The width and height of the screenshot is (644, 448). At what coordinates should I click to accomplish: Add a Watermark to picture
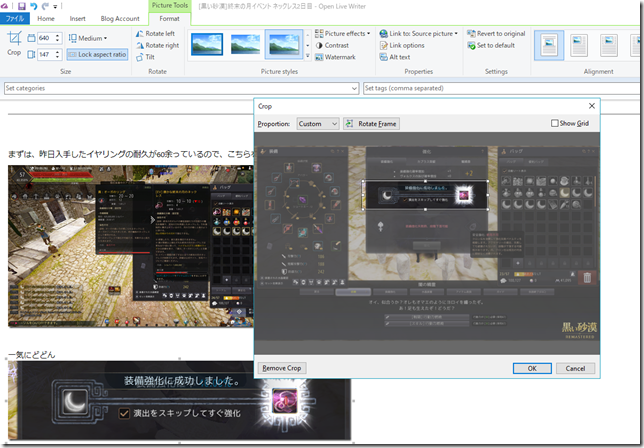click(335, 57)
